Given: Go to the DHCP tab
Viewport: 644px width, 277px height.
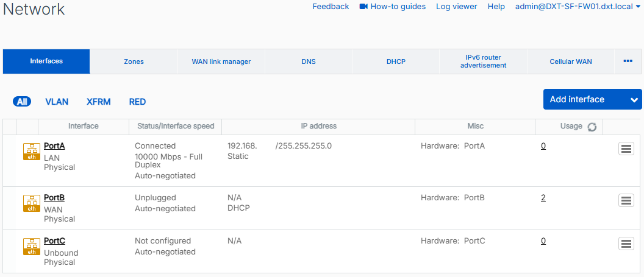Looking at the screenshot, I should point(396,61).
